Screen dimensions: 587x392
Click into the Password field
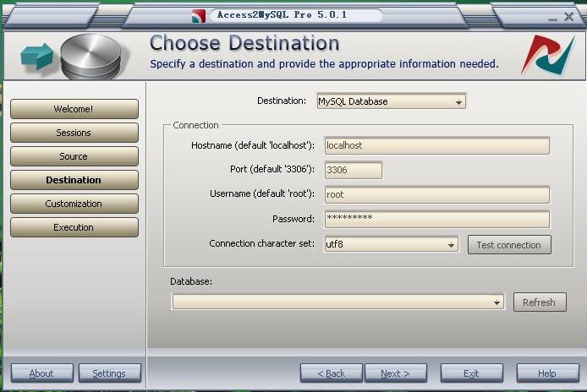(437, 219)
